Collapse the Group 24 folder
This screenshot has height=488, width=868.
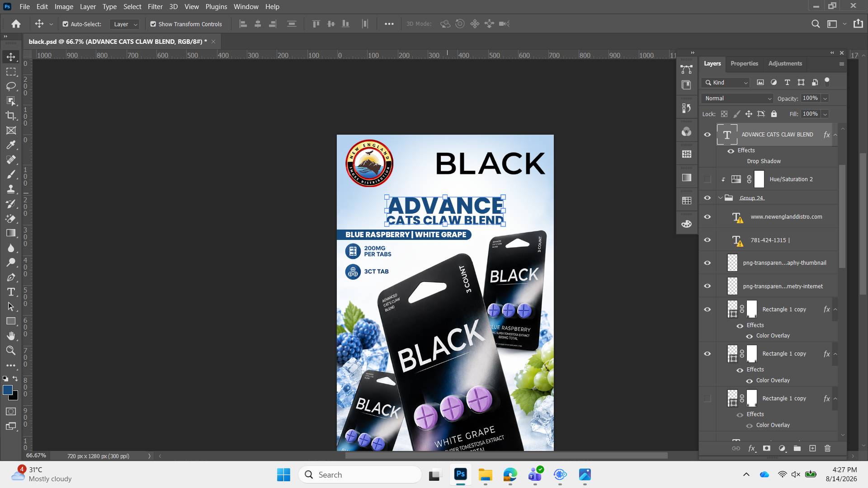[x=720, y=198]
